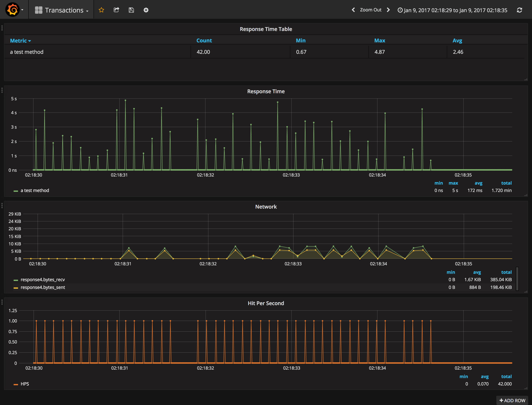The width and height of the screenshot is (532, 405).
Task: Open the time range picker
Action: 452,10
